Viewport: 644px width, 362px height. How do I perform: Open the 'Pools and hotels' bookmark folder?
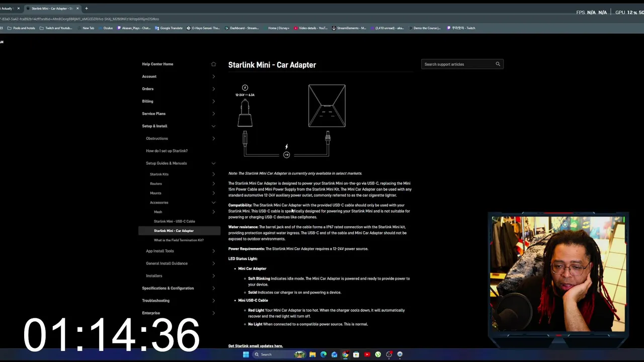point(21,28)
